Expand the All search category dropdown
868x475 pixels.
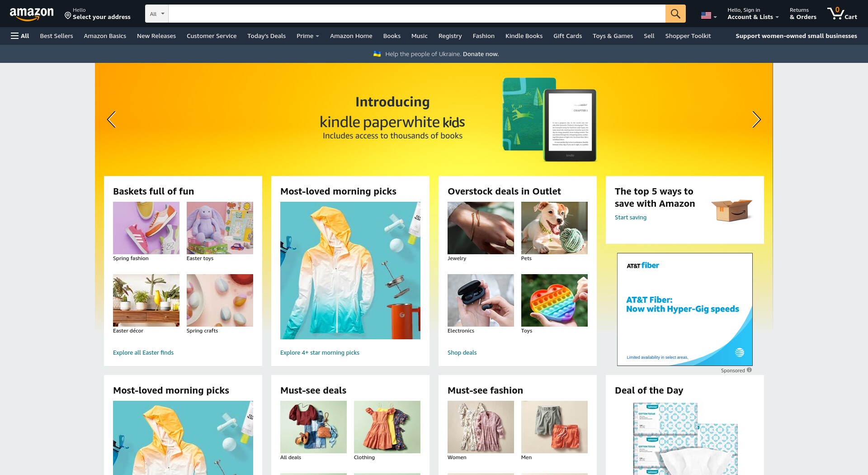click(x=157, y=14)
